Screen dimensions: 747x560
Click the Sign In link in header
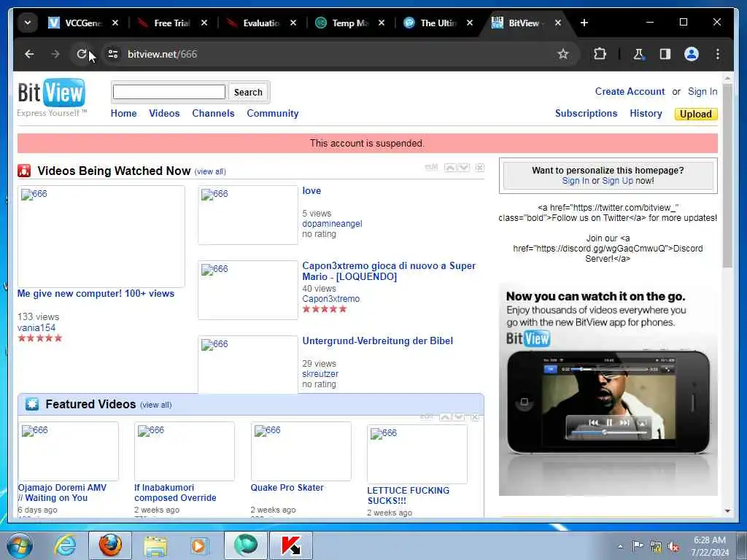[x=703, y=91]
